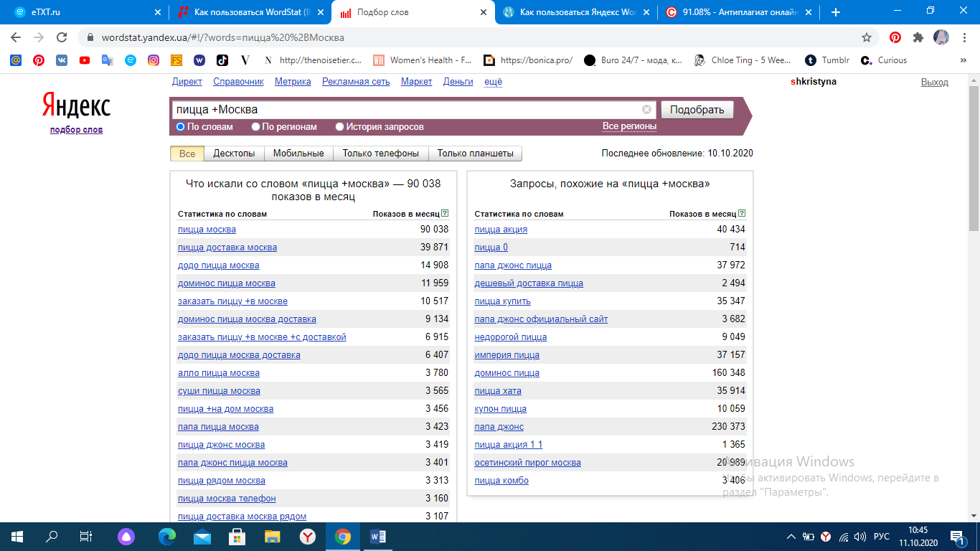Switch to the Антиплагиат browser tab
The width and height of the screenshot is (980, 551).
tap(740, 12)
